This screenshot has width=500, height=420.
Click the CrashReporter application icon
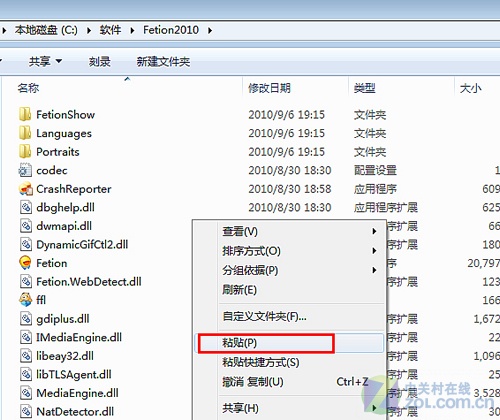25,189
